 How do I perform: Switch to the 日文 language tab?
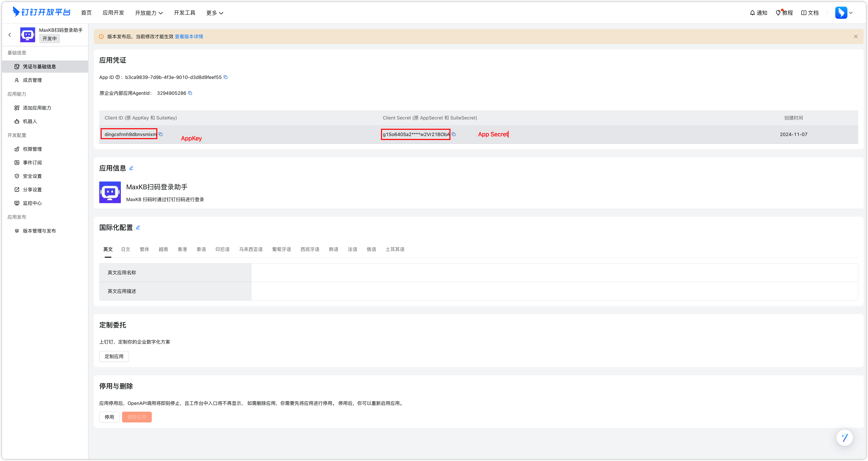point(125,249)
